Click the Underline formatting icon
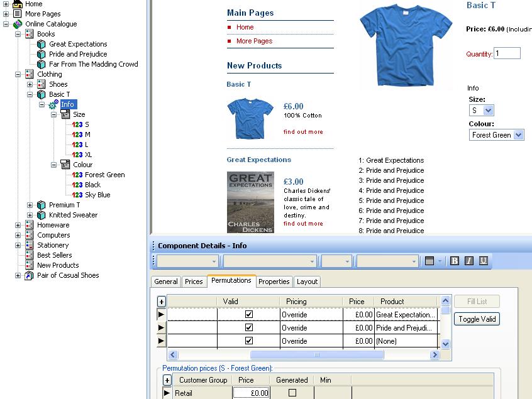 tap(484, 261)
